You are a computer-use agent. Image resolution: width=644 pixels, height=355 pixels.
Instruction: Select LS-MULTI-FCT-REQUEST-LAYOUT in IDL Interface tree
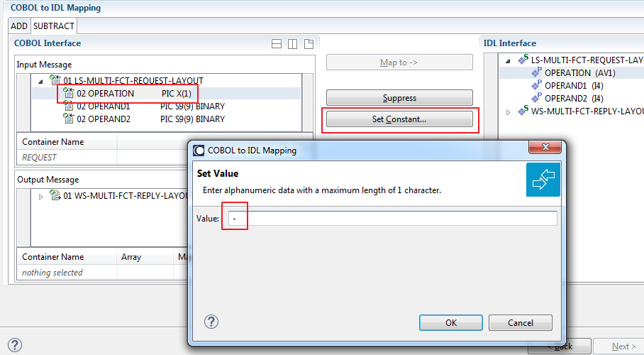pos(587,60)
